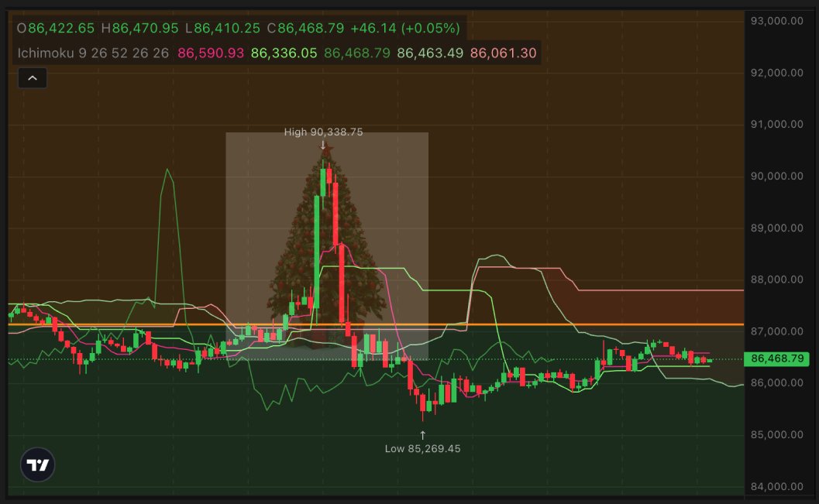Click the TradingView logo icon
Viewport: 819px width, 504px height.
point(36,464)
